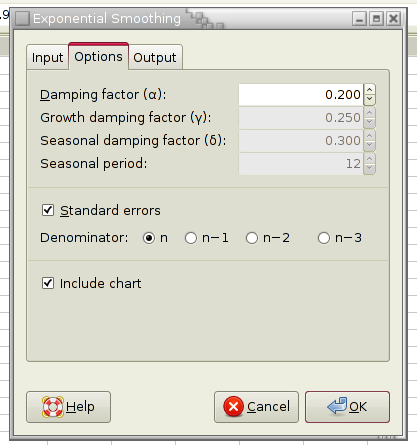Viewport: 417px width, 445px height.
Task: Switch to the Input tab
Action: [x=47, y=57]
